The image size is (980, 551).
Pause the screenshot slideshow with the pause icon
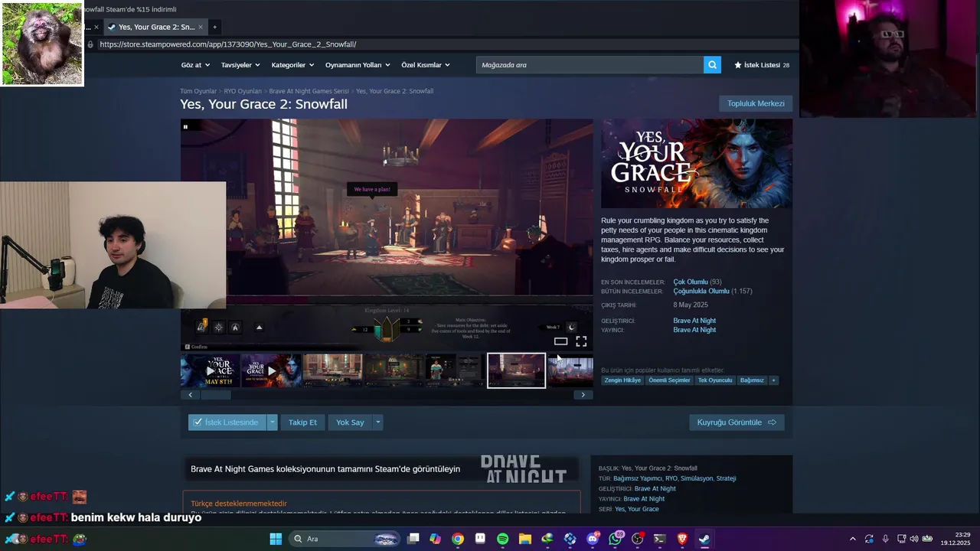tap(185, 126)
